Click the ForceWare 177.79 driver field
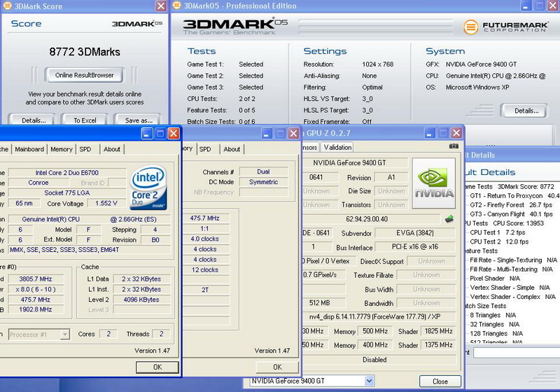Image resolution: width=560 pixels, height=392 pixels. pyautogui.click(x=379, y=316)
